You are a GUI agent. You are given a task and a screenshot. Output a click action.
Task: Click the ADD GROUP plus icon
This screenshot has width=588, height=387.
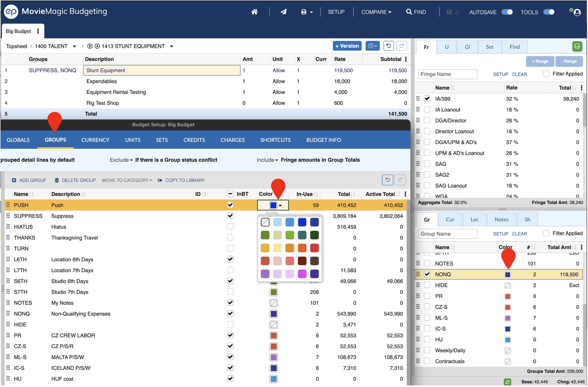(14, 180)
